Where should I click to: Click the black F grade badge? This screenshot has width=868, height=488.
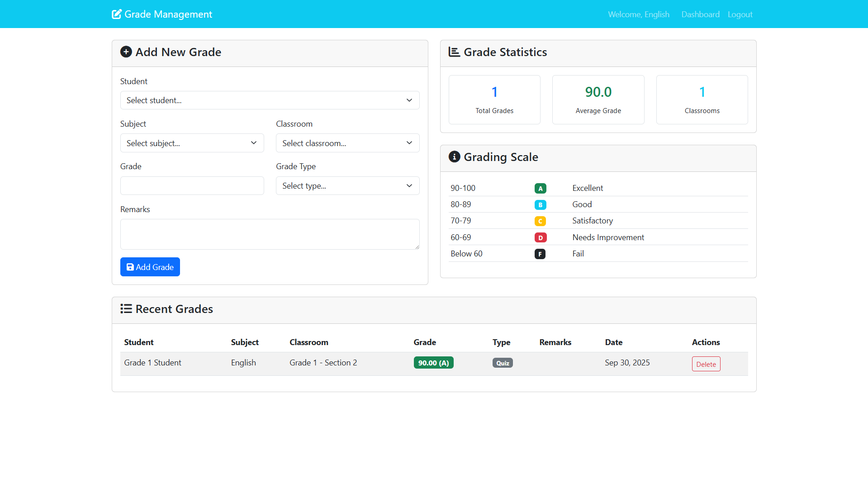[x=540, y=254]
